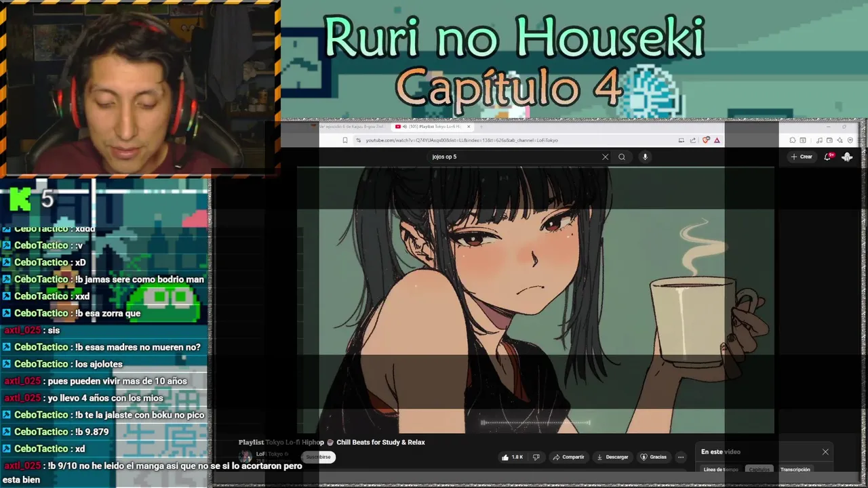The image size is (868, 488).
Task: Open the browser extensions puzzle icon
Action: point(792,140)
